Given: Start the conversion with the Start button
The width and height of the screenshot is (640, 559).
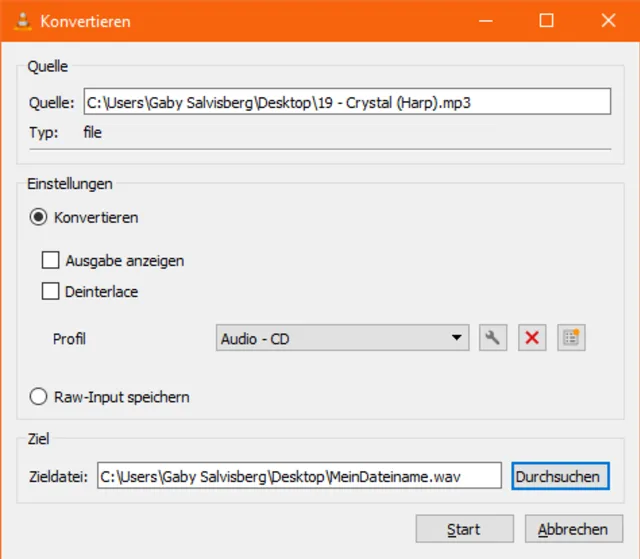Looking at the screenshot, I should click(464, 529).
